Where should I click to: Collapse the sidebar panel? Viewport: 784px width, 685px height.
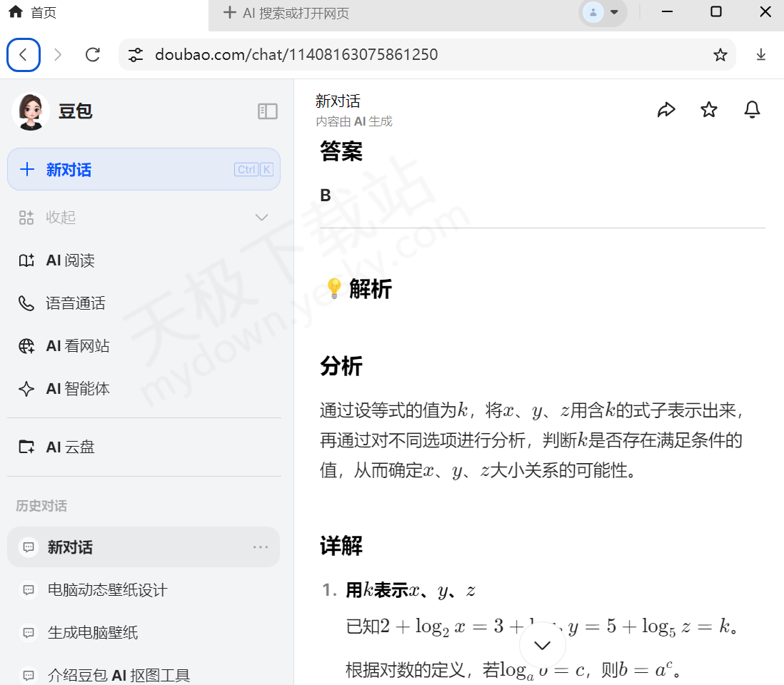point(268,111)
